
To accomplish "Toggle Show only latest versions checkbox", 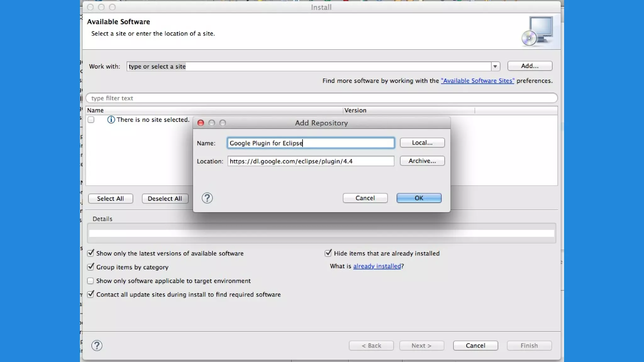I will click(x=91, y=253).
